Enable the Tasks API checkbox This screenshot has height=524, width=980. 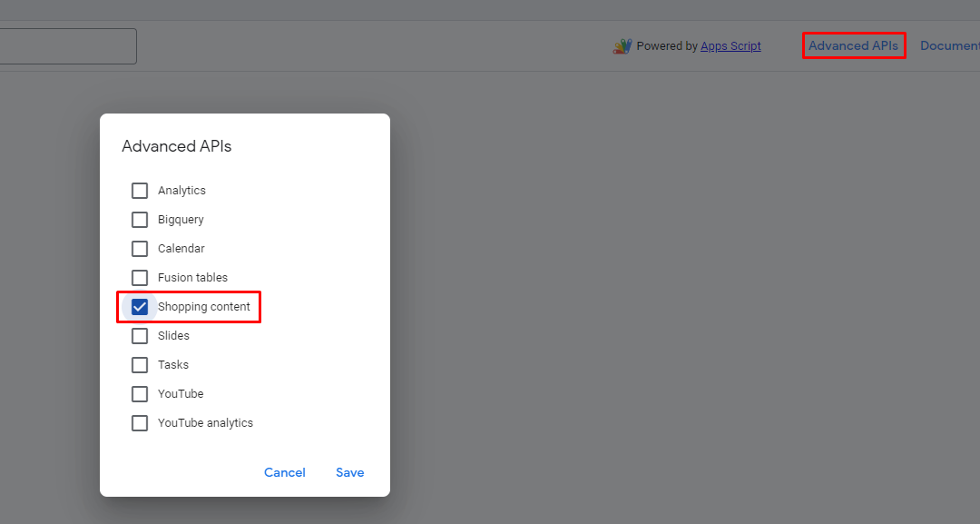click(140, 365)
